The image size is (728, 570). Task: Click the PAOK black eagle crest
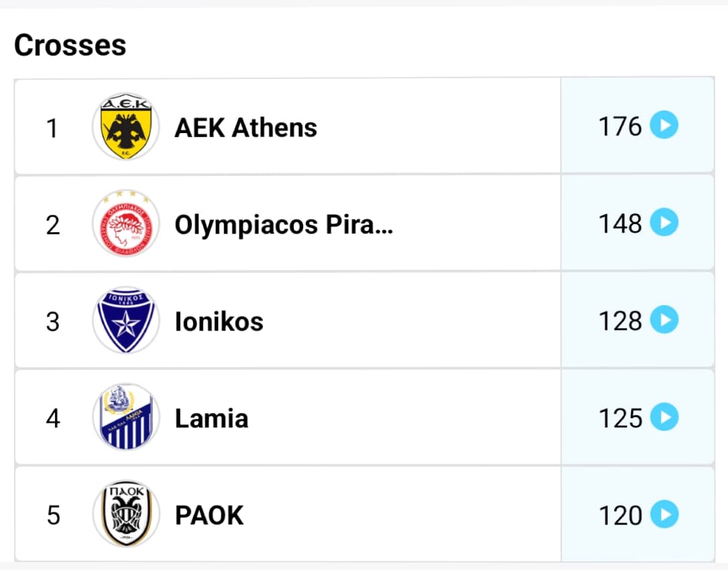click(126, 514)
